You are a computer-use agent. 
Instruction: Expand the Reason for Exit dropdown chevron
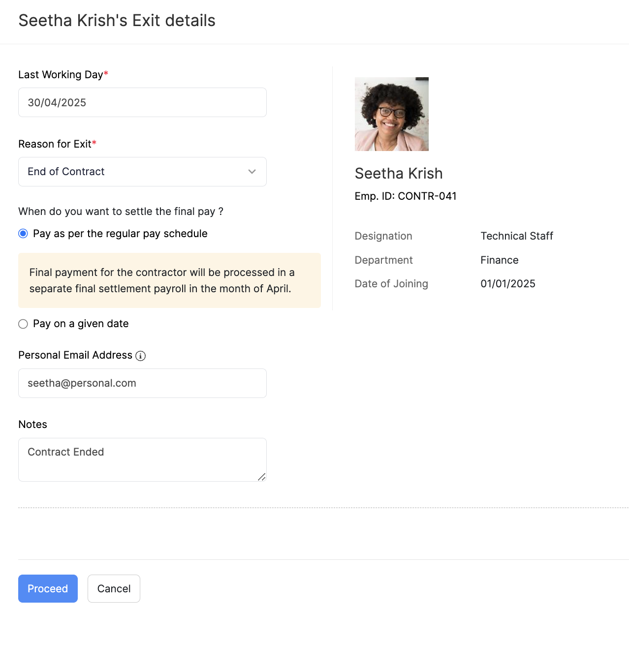(252, 172)
